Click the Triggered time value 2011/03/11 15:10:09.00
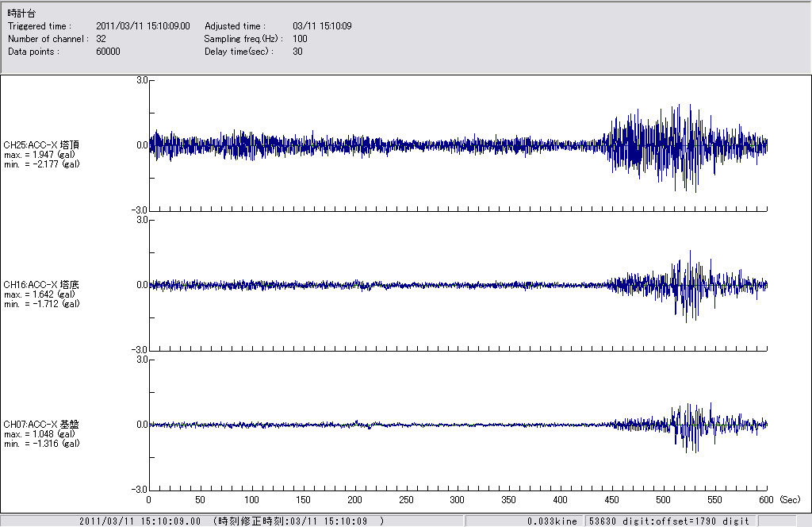The image size is (812, 527). (x=148, y=26)
